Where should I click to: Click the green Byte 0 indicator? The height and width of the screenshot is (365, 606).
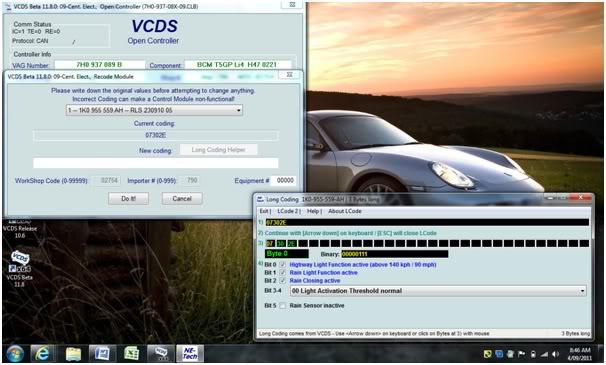[x=287, y=254]
